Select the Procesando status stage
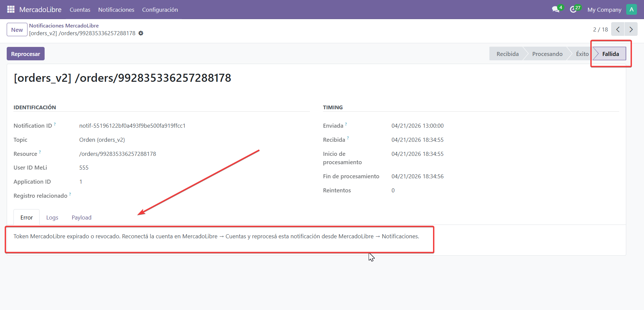 tap(547, 54)
